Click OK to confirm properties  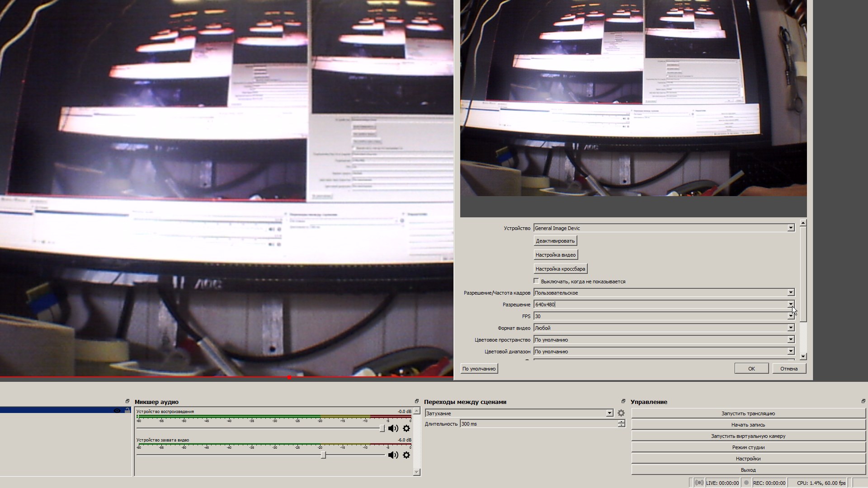pyautogui.click(x=751, y=369)
